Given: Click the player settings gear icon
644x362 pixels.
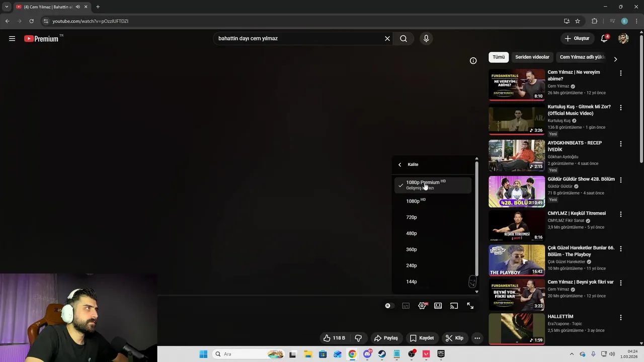Looking at the screenshot, I should [422, 306].
